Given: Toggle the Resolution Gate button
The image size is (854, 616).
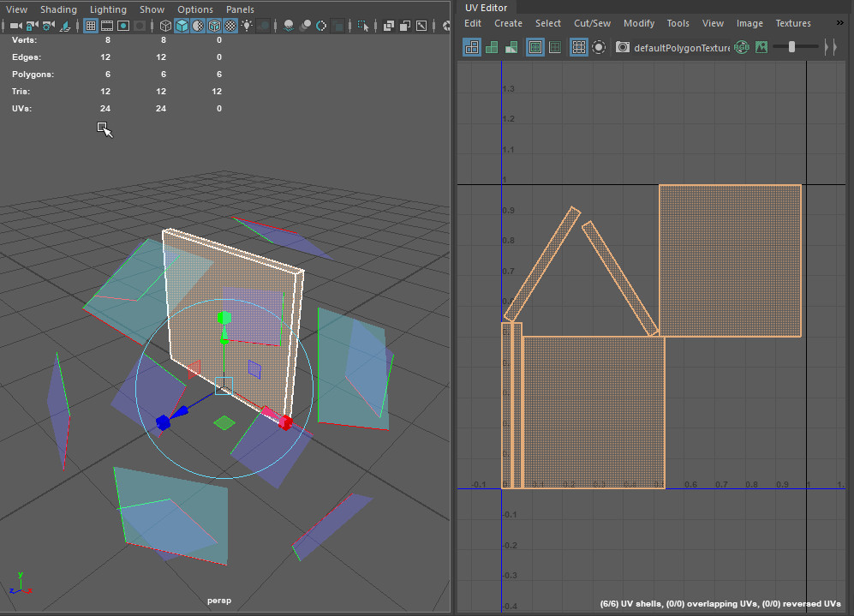Looking at the screenshot, I should tap(123, 26).
